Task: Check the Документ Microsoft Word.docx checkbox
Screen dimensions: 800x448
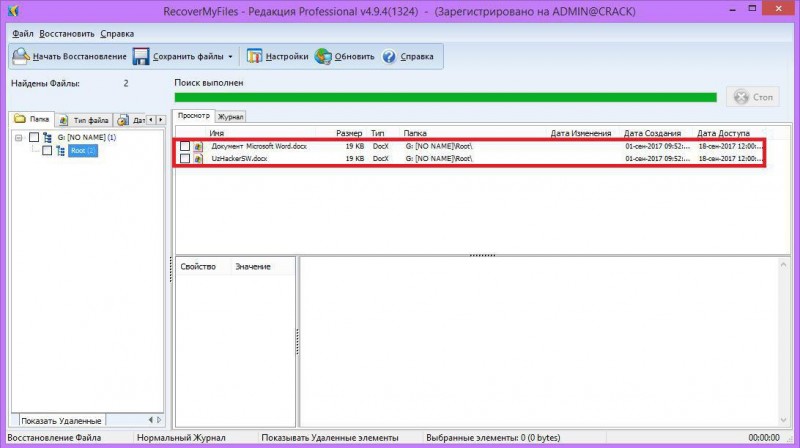Action: (185, 146)
